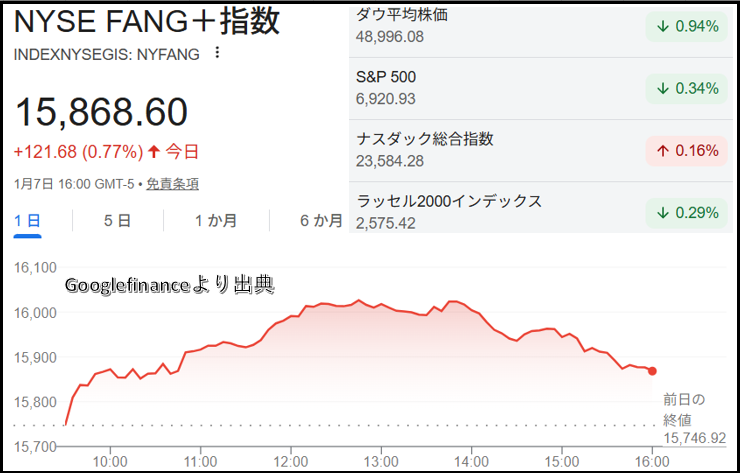Click the chart line peak near 13:00

pyautogui.click(x=358, y=300)
